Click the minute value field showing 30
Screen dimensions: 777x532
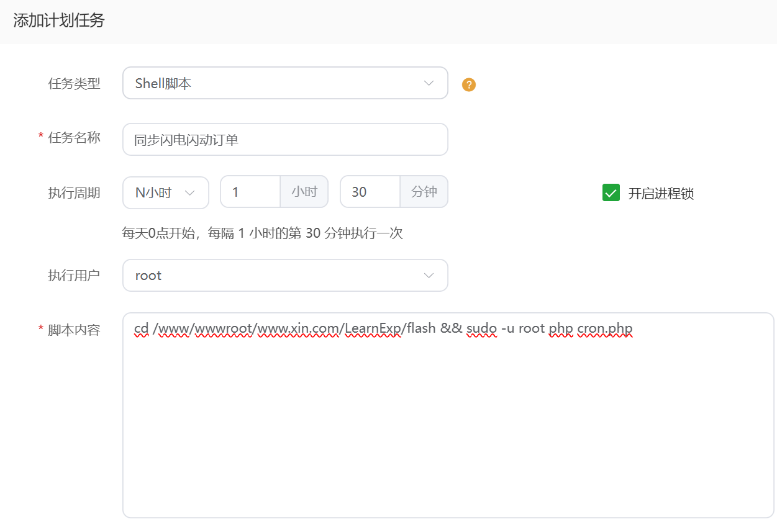(369, 192)
